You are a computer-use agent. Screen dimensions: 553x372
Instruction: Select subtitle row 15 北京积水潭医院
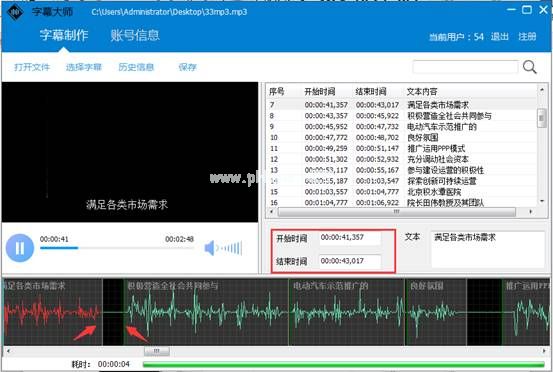click(x=401, y=192)
